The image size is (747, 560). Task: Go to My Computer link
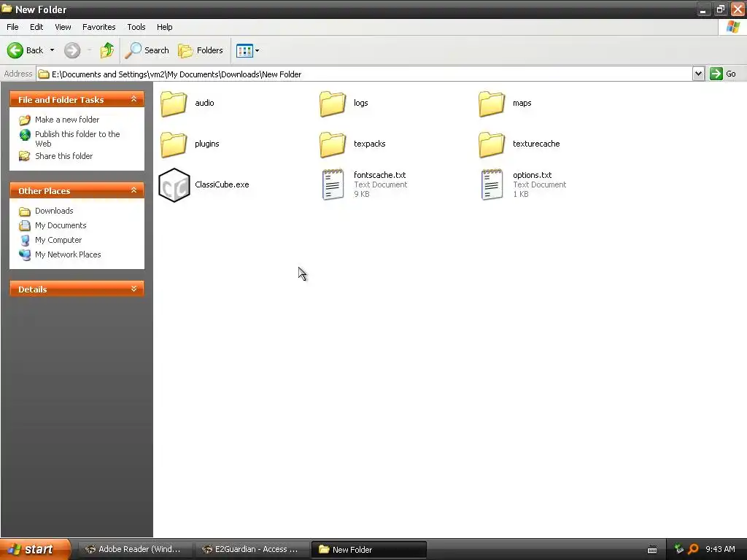coord(58,240)
